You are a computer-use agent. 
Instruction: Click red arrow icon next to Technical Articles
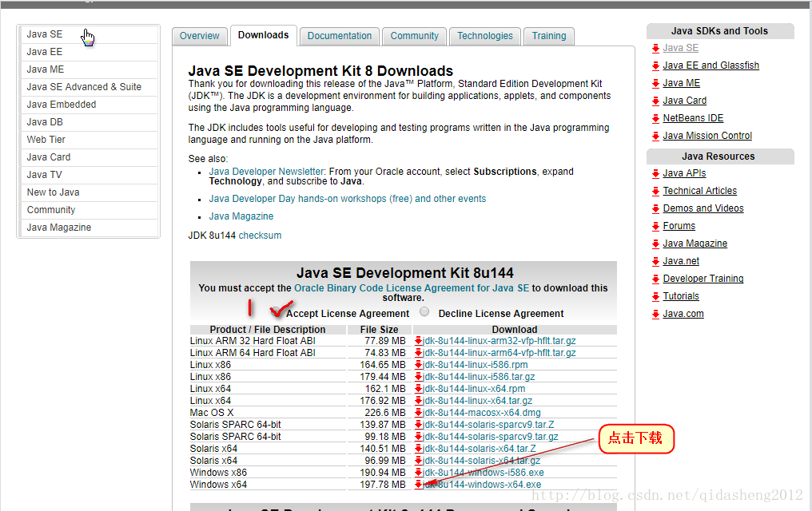[655, 191]
